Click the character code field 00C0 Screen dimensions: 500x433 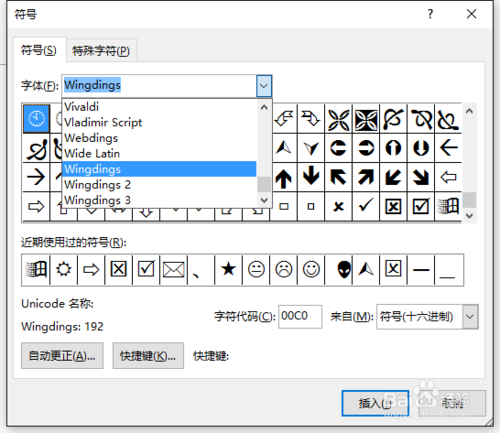click(x=300, y=316)
